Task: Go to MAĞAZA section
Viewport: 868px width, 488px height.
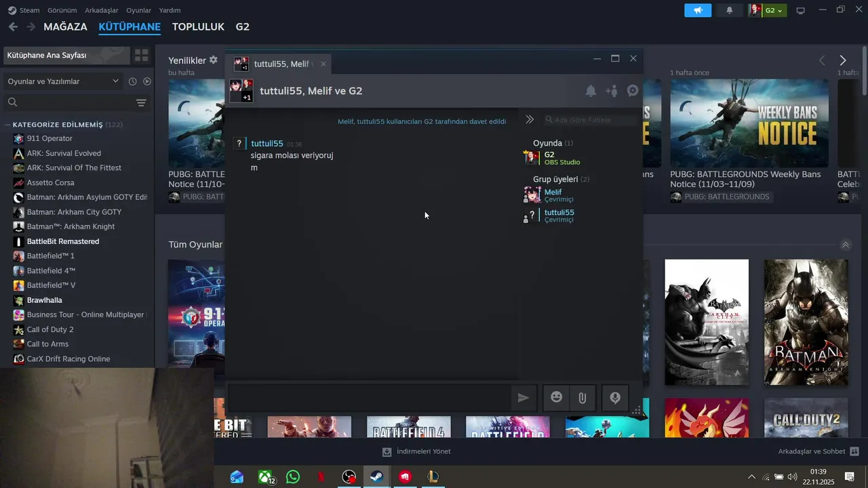Action: click(x=65, y=27)
